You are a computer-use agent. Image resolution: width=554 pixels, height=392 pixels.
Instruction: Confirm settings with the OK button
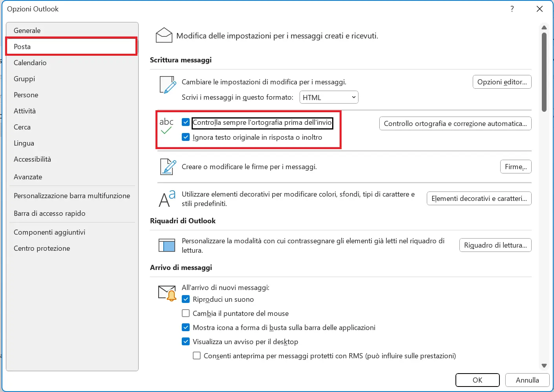(x=477, y=380)
